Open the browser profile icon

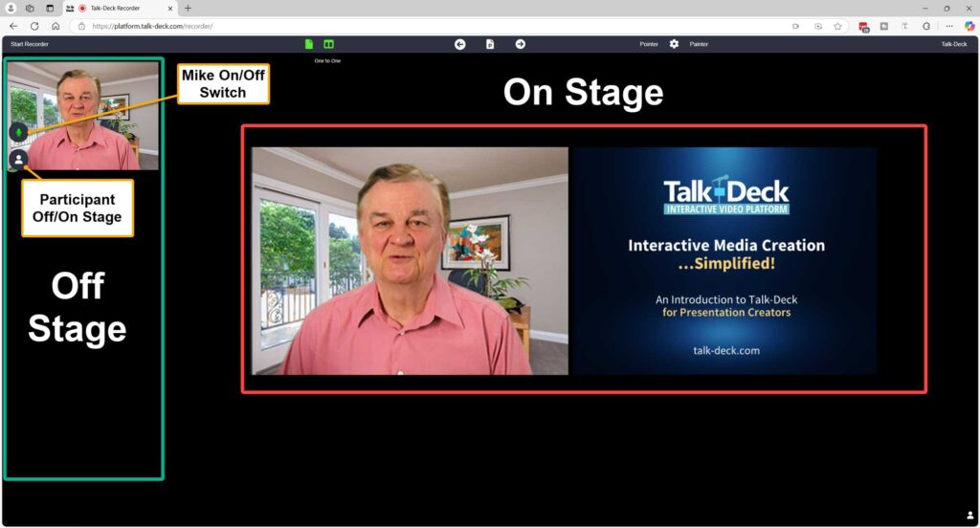click(11, 8)
